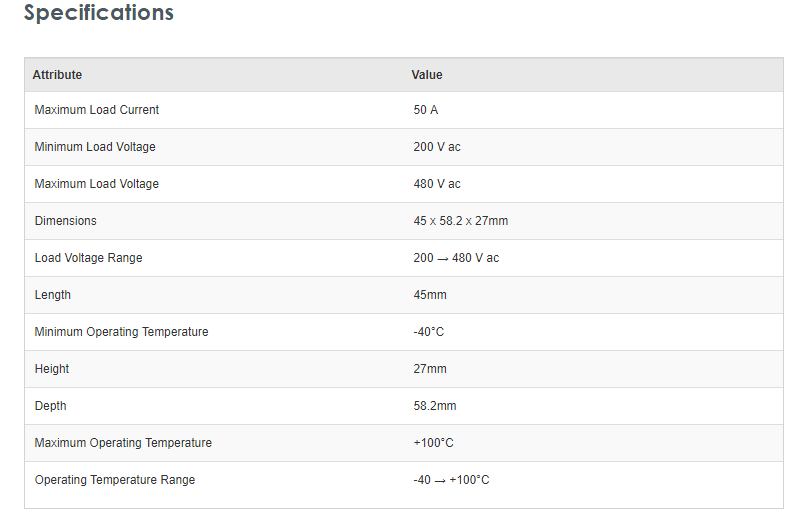Click the Dimensions attribute label
This screenshot has width=791, height=528.
[x=65, y=221]
